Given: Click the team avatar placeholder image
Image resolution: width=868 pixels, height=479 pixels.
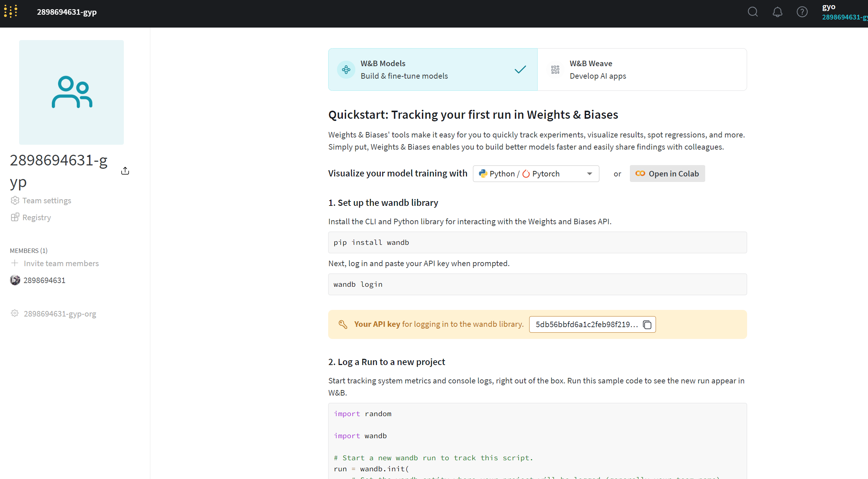Looking at the screenshot, I should point(71,92).
